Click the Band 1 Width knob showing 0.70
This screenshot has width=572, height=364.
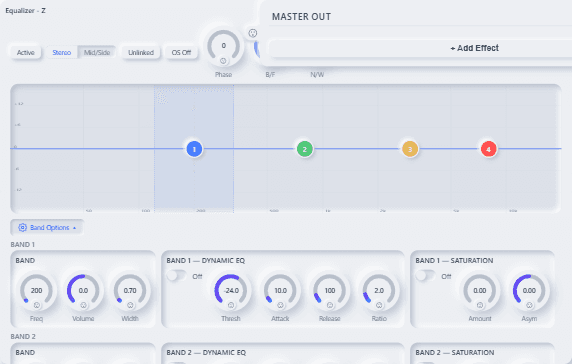pos(130,290)
